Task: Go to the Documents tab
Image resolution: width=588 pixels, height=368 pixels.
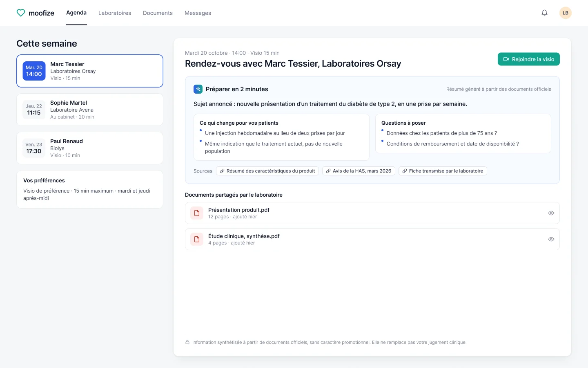Action: pos(158,13)
